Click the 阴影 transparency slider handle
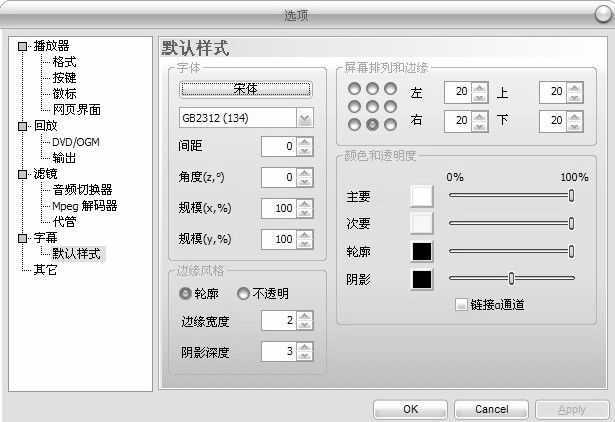This screenshot has height=422, width=615. [511, 278]
